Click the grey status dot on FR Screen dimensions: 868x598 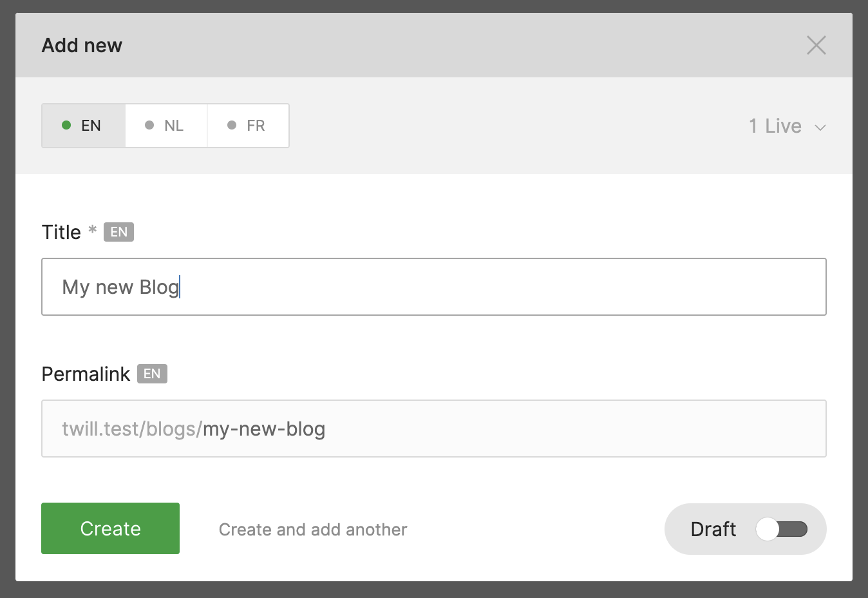point(232,125)
